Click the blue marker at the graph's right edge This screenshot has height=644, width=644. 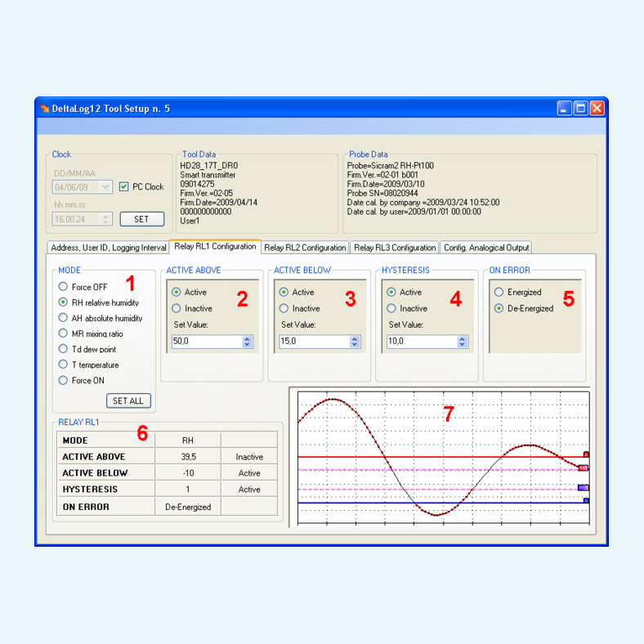[x=586, y=501]
